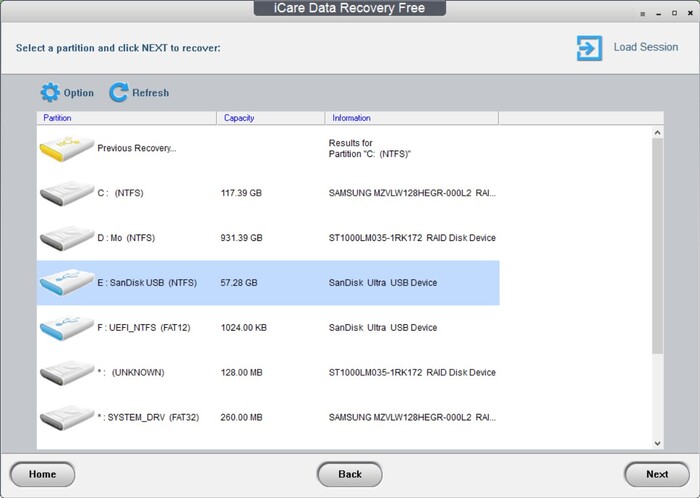Click the 57.28 GB capacity value
This screenshot has width=700, height=498.
[239, 282]
